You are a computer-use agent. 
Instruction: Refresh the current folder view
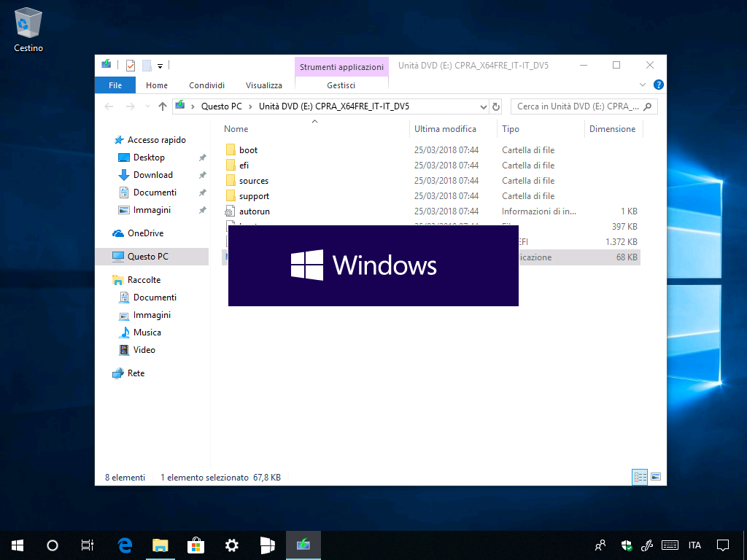[496, 106]
